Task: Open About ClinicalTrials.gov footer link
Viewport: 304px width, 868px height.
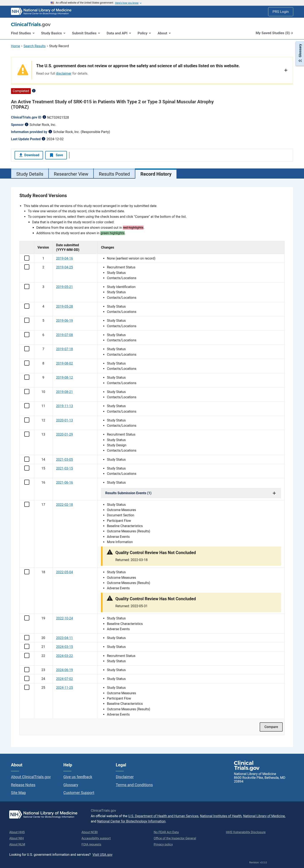Action: (31, 777)
